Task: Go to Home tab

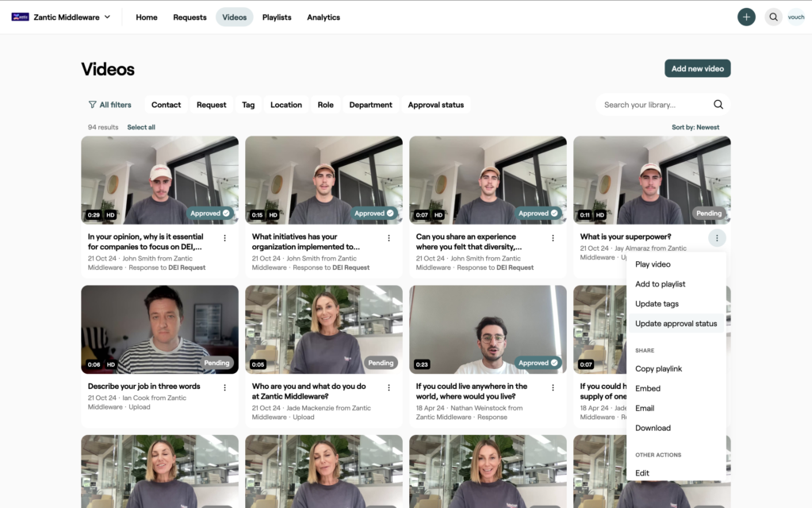Action: point(147,17)
